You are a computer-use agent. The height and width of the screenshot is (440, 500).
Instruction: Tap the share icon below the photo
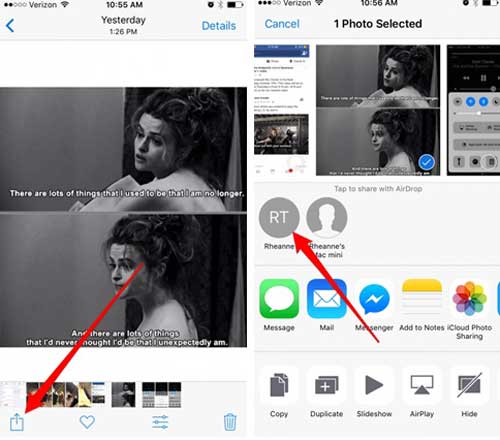[x=17, y=422]
